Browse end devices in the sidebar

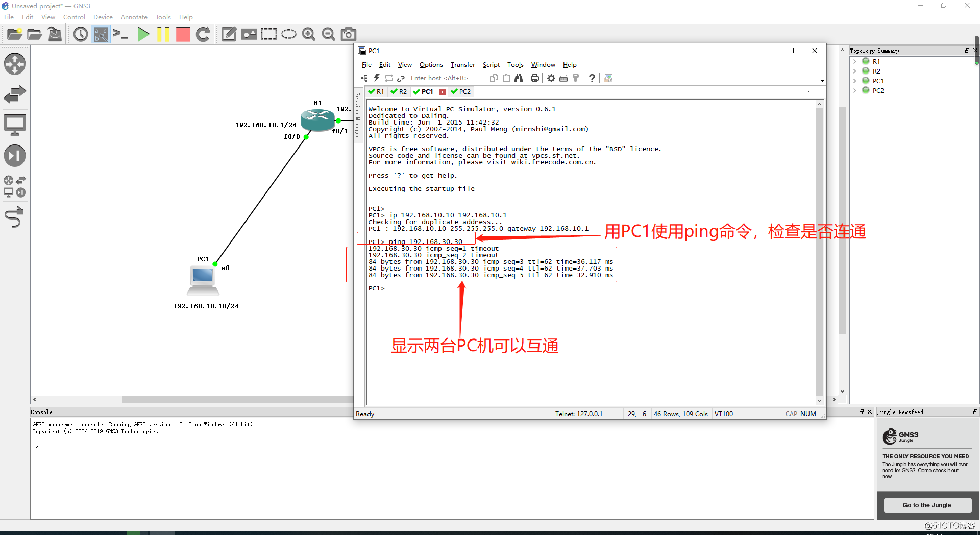(x=15, y=125)
